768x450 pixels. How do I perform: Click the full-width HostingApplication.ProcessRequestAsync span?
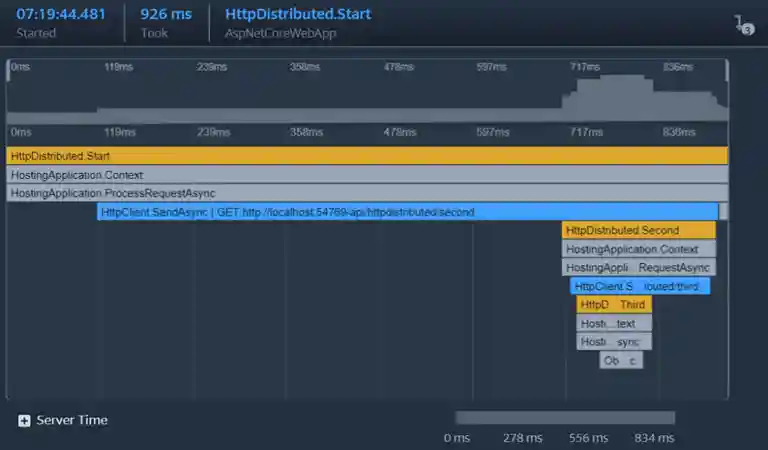(367, 193)
